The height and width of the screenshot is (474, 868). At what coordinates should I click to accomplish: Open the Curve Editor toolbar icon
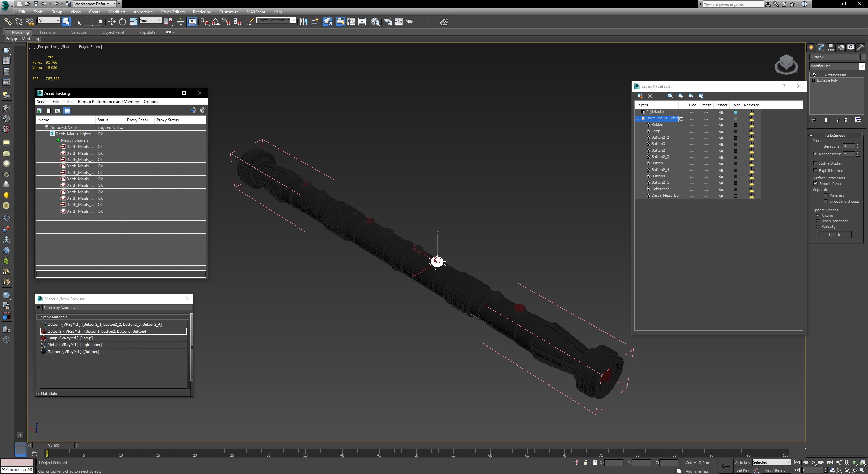[351, 22]
